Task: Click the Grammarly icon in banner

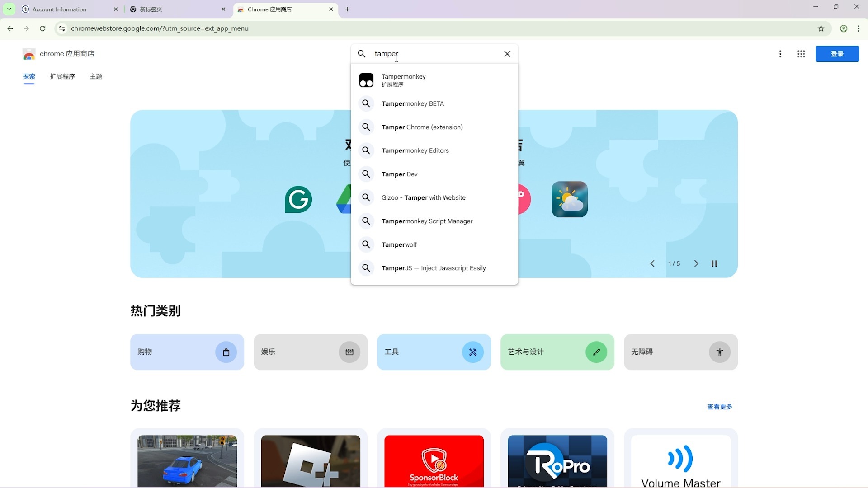Action: [x=298, y=199]
